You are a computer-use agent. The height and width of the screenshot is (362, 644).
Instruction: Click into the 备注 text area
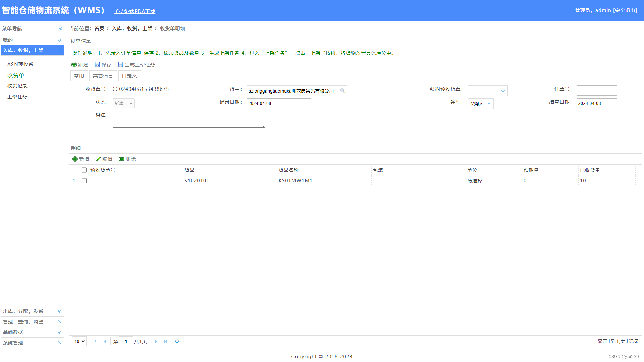tap(189, 119)
